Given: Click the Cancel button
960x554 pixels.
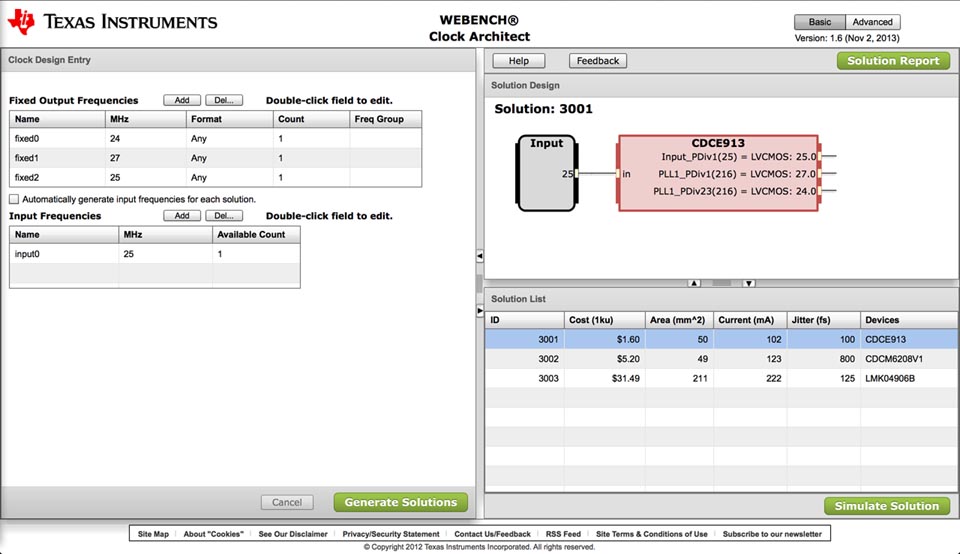Looking at the screenshot, I should point(287,502).
